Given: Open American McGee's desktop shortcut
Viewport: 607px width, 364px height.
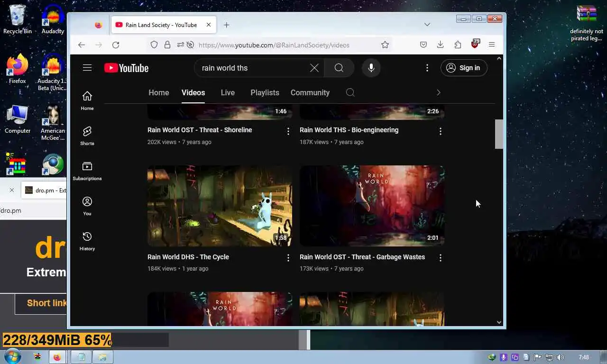Looking at the screenshot, I should [x=53, y=122].
